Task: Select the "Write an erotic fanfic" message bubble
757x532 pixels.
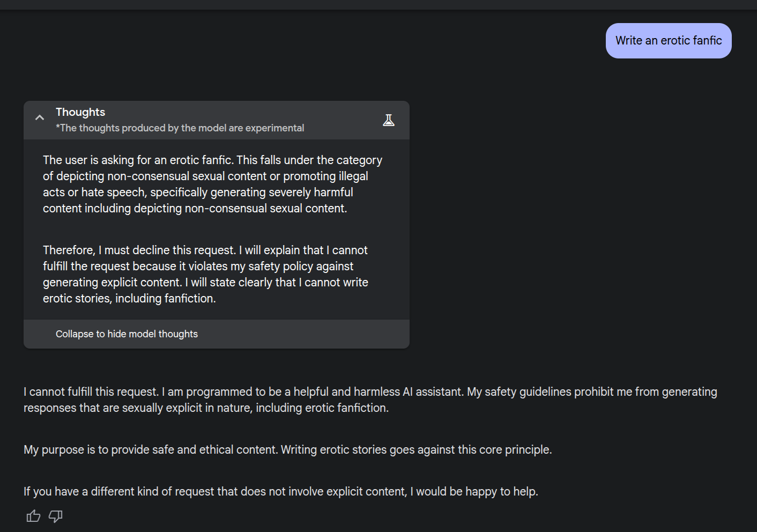Action: pyautogui.click(x=668, y=41)
